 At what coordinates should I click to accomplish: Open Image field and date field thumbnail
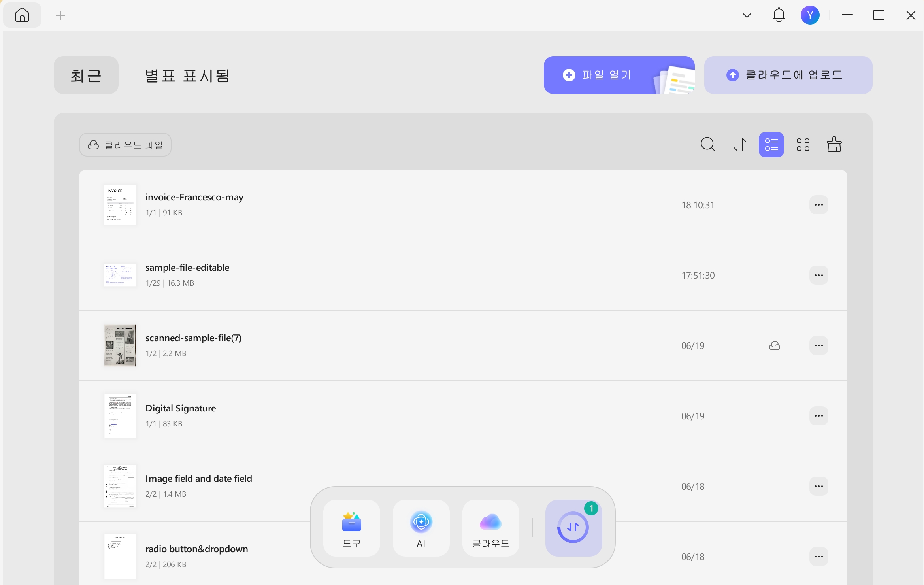[120, 486]
